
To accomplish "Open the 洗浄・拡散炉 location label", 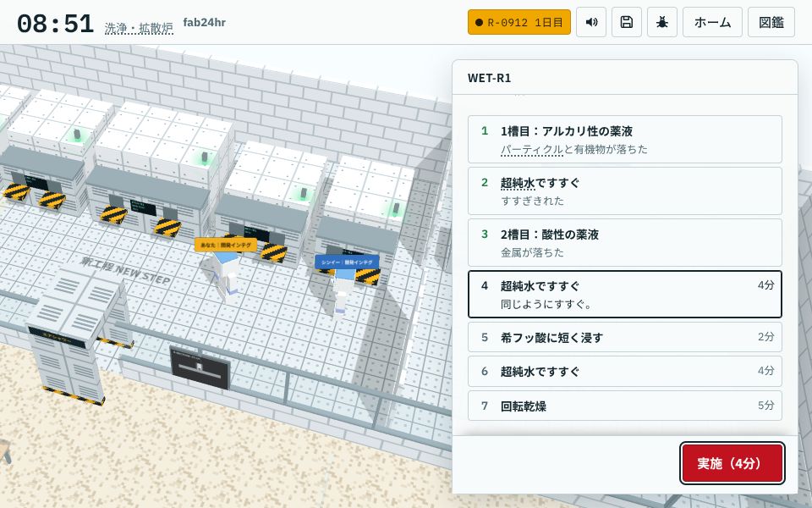I will [139, 28].
